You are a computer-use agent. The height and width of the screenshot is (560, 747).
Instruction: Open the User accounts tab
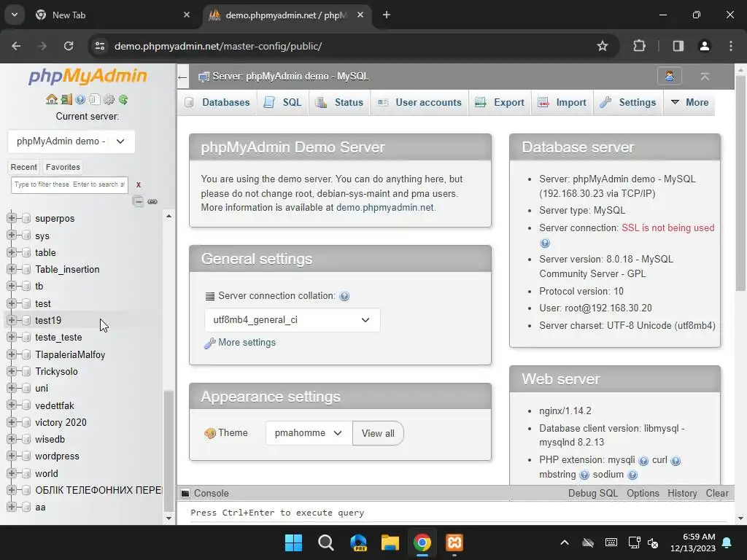pyautogui.click(x=419, y=102)
